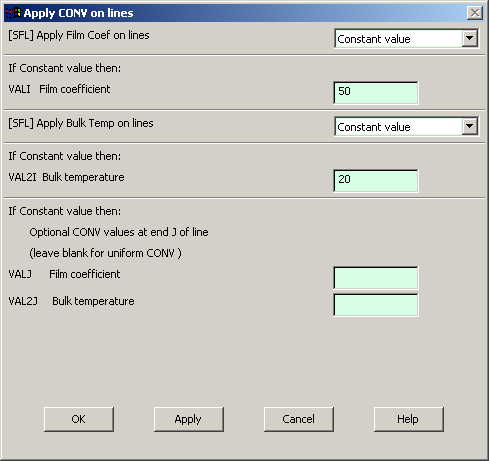Click the '[SFL] Apply Bulk Temp on lines' label
This screenshot has width=489, height=461.
tap(81, 123)
